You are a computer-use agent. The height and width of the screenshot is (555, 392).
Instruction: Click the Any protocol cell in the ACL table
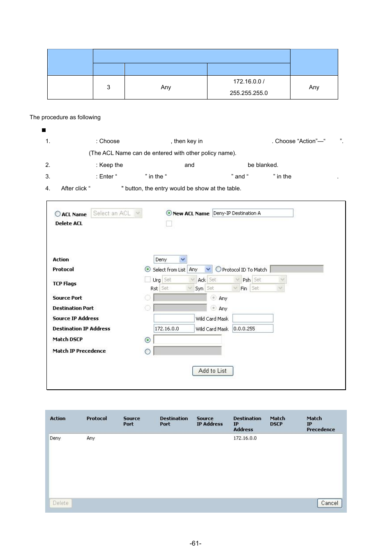(91, 438)
